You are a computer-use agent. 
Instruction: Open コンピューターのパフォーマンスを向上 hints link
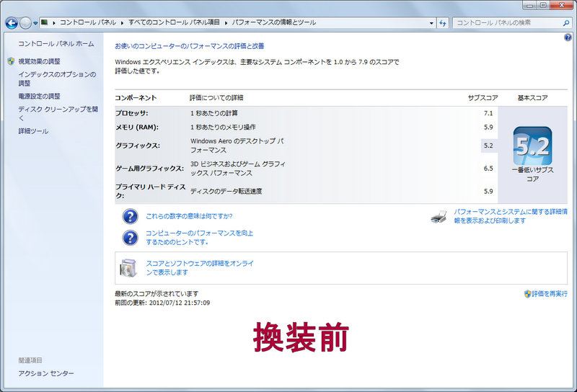point(200,238)
